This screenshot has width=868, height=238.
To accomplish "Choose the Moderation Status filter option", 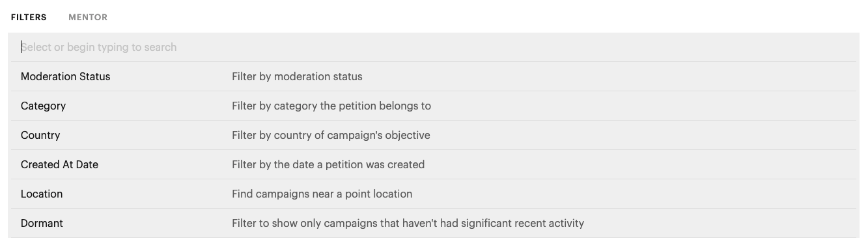I will 434,76.
